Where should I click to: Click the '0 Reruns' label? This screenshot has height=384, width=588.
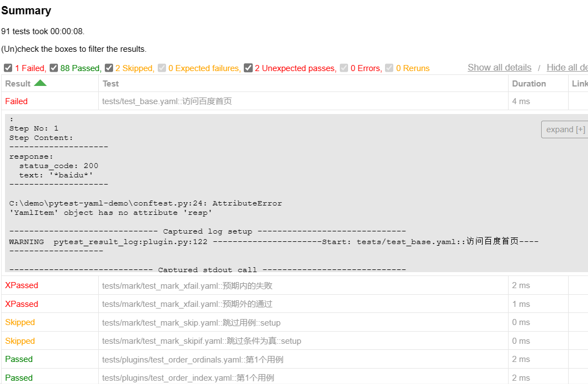point(413,68)
